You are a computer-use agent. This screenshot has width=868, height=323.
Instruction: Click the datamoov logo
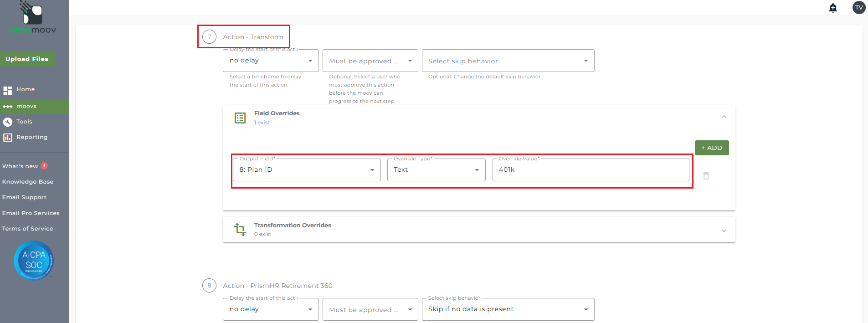pos(33,18)
